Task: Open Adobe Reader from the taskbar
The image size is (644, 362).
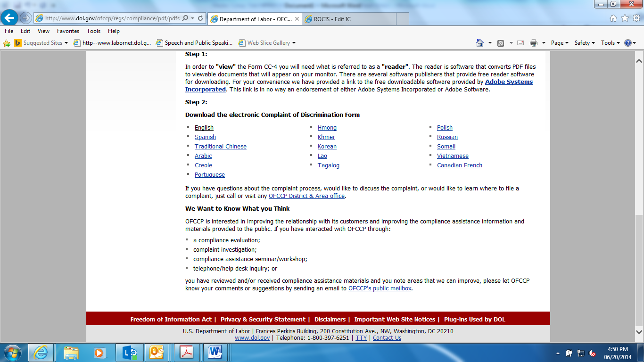Action: 187,353
